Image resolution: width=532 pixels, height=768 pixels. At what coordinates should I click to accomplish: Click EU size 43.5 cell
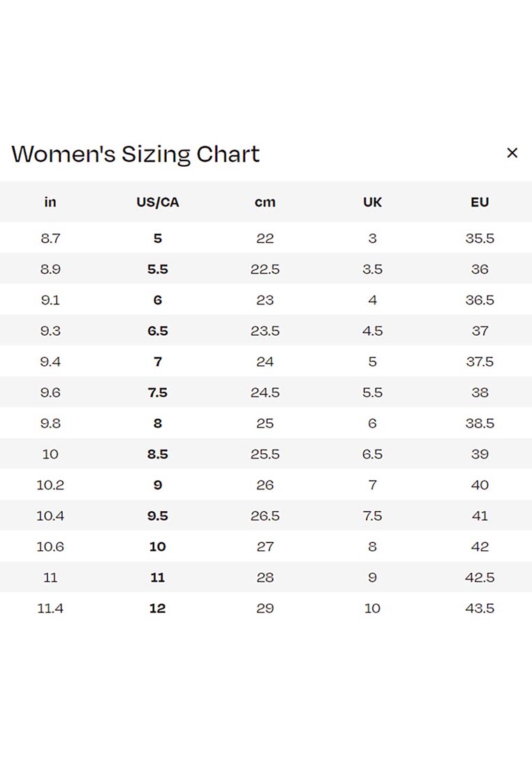tap(480, 608)
